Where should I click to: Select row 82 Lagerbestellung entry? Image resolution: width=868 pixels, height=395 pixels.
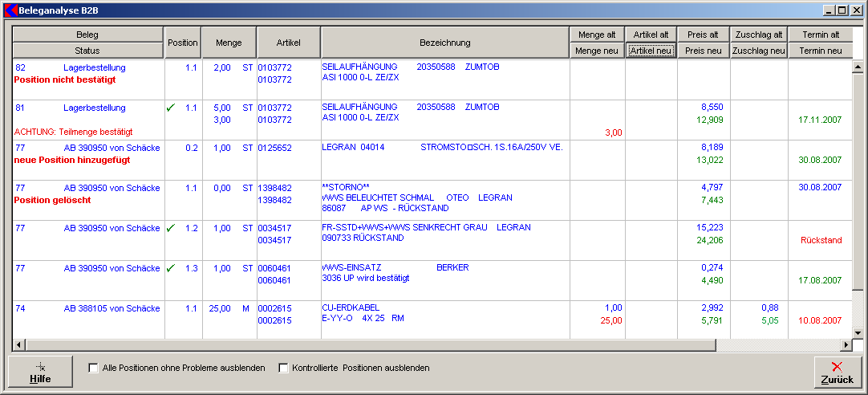coord(95,67)
